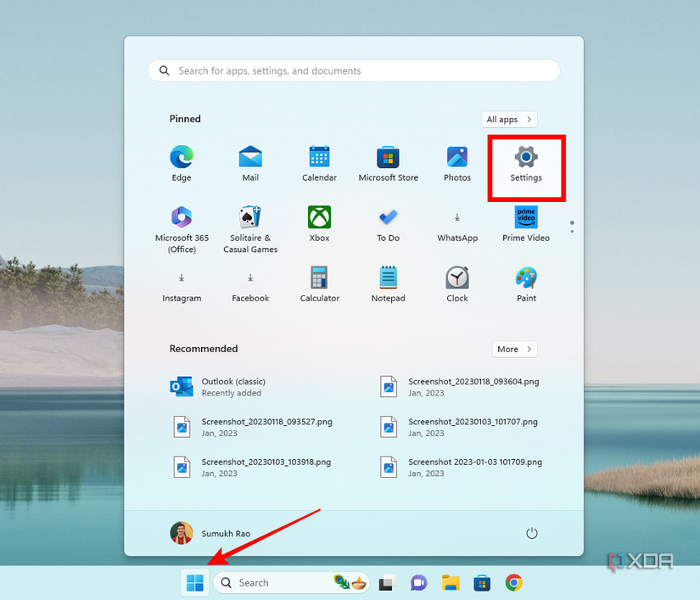700x600 pixels.
Task: Click the power button icon
Action: (x=532, y=533)
